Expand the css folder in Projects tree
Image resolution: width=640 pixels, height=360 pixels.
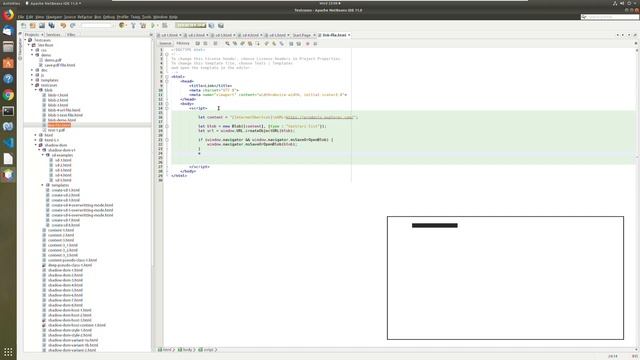32,50
